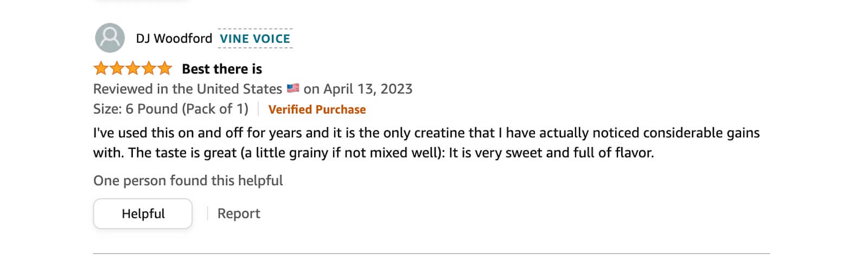Report this review
Screen dimensions: 868x265
coord(239,213)
